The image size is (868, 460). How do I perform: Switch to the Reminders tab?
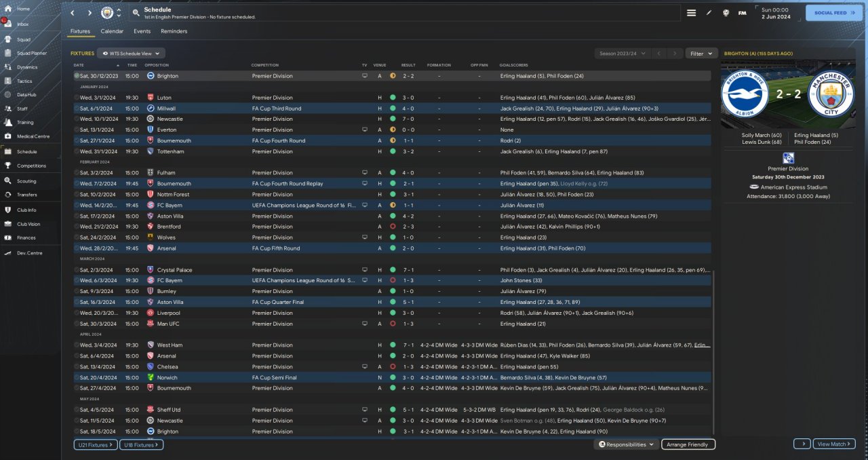click(x=174, y=31)
